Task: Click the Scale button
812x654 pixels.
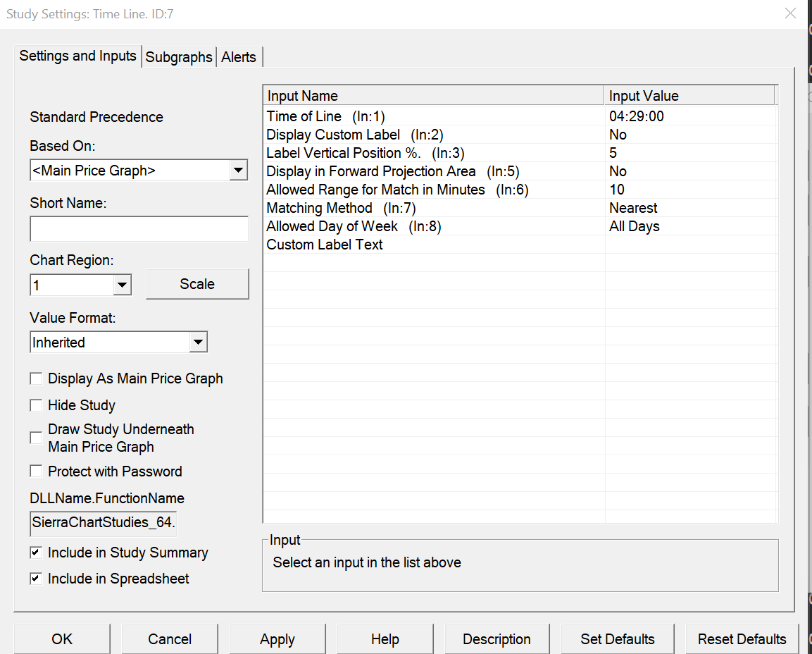Action: tap(197, 284)
